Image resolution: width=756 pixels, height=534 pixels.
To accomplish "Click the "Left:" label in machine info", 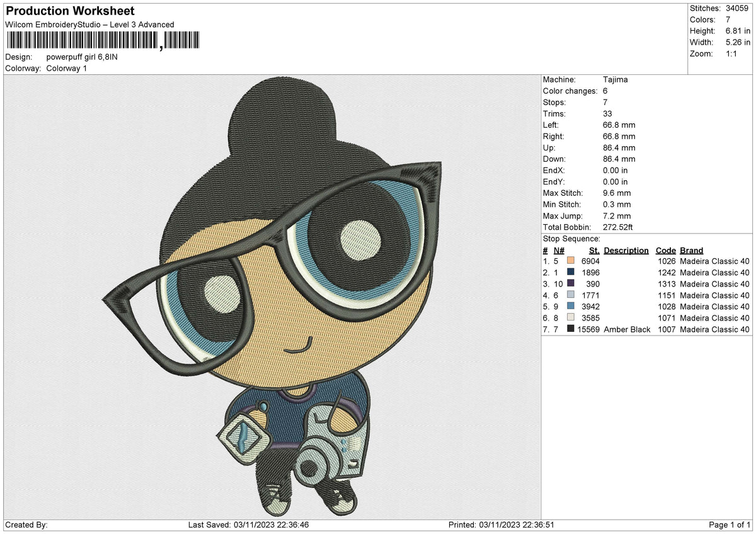I will 551,125.
